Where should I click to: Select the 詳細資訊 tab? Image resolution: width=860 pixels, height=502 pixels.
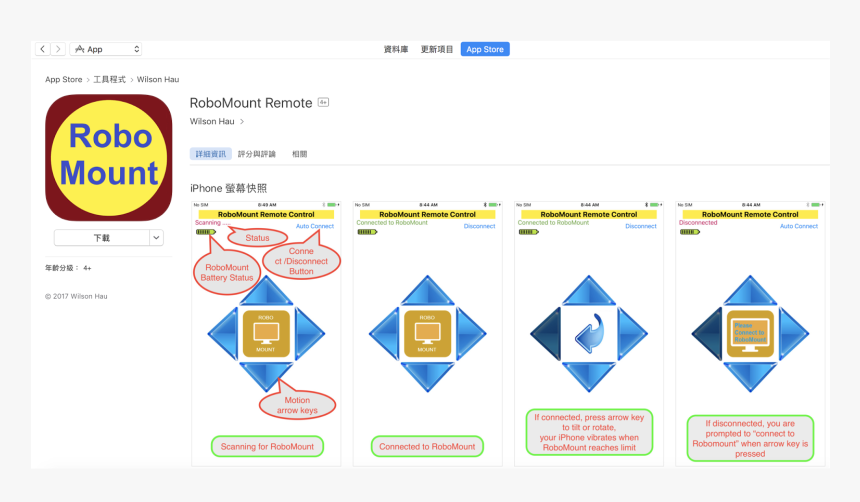point(211,154)
